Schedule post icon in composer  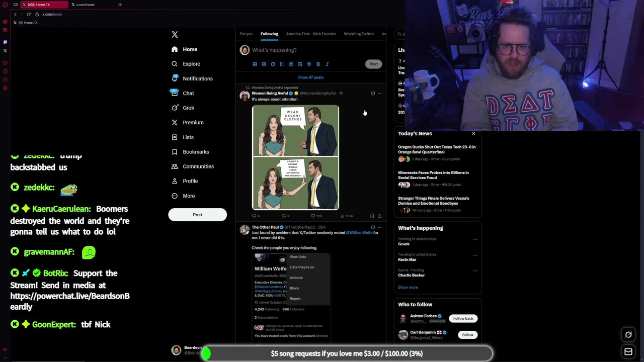[300, 64]
